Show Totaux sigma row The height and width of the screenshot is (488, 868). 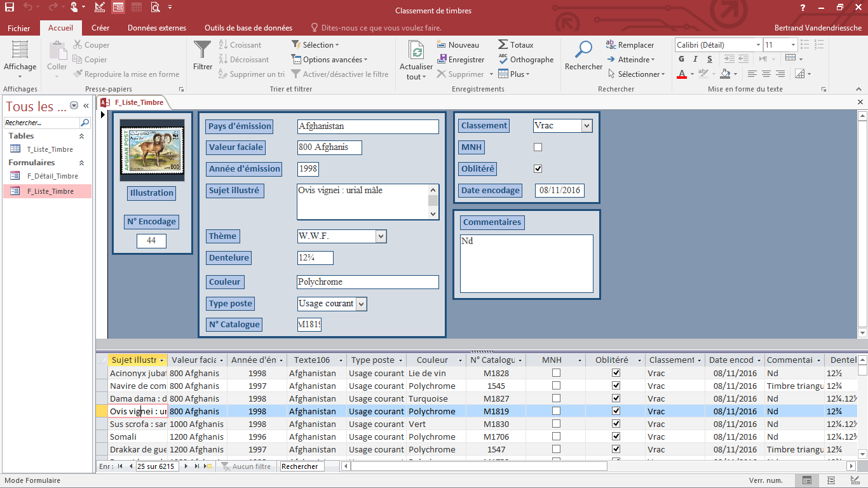pos(515,45)
